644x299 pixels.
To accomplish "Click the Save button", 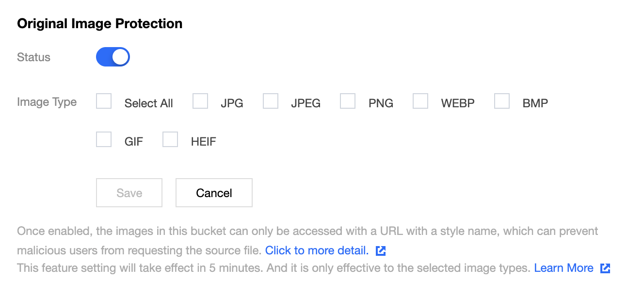I will (x=129, y=193).
